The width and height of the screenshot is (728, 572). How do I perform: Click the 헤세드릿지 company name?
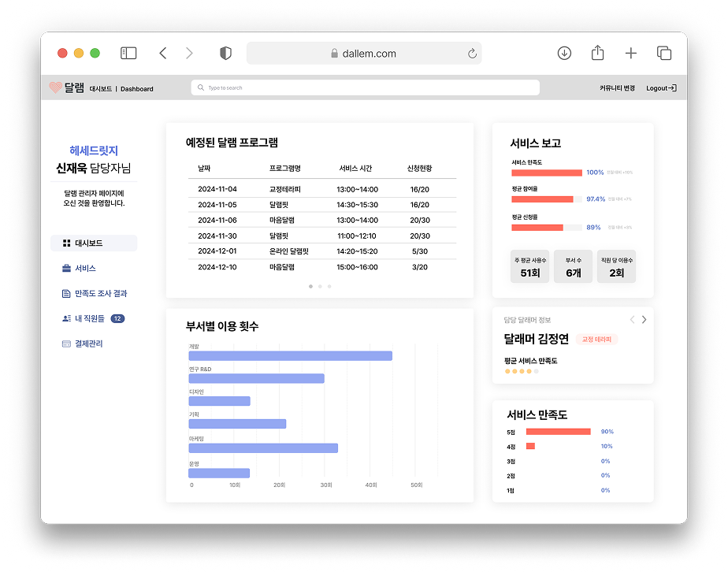pyautogui.click(x=94, y=150)
